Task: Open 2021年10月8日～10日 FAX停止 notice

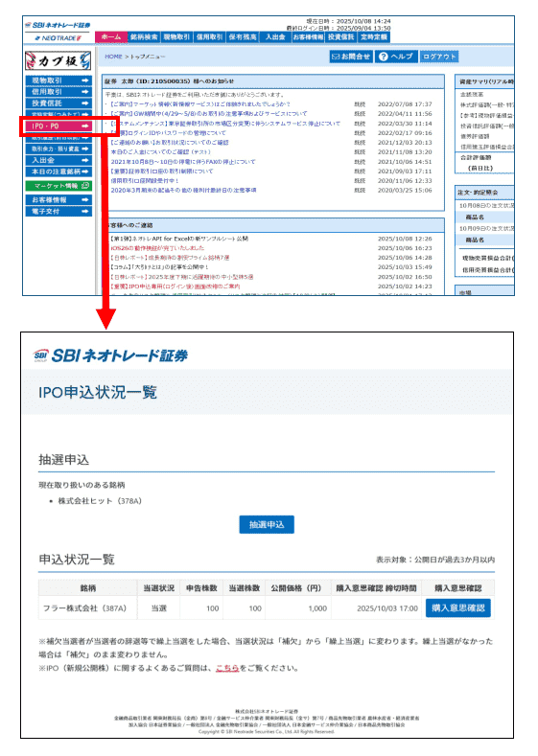Action: click(183, 162)
